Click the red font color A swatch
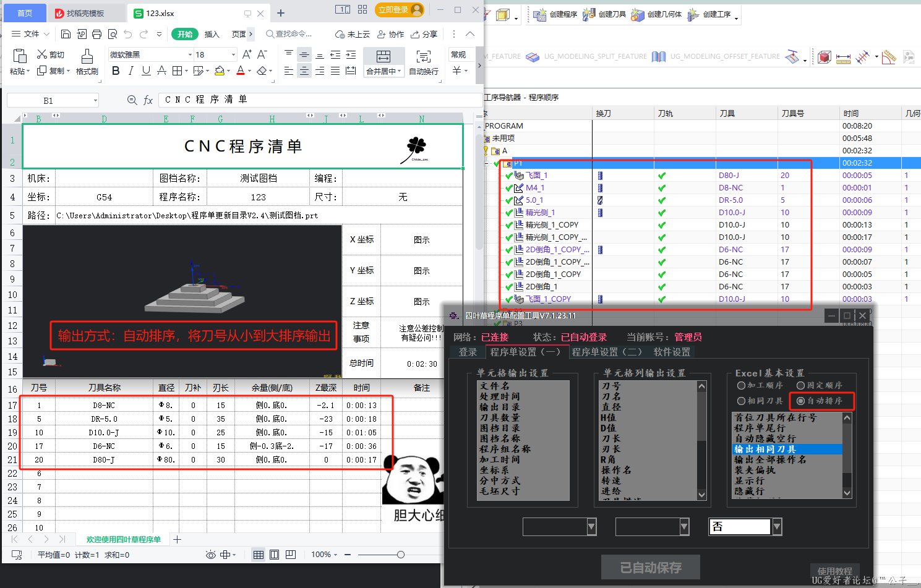 coord(241,71)
